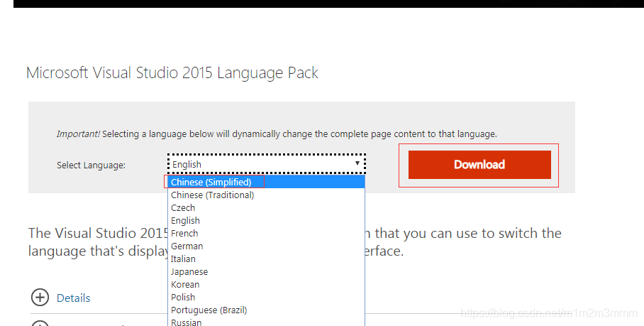
Task: Select Portuguese (Brazil) option
Action: pyautogui.click(x=266, y=310)
